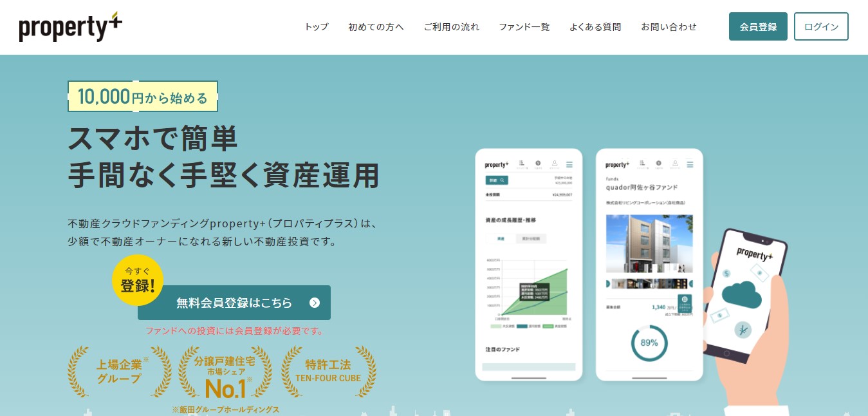Click the ※飯田グループホールディングス footnote

pyautogui.click(x=226, y=409)
